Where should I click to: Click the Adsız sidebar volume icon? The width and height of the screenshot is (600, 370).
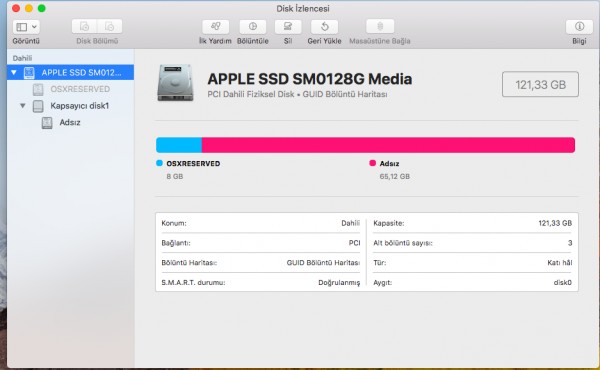[x=47, y=122]
